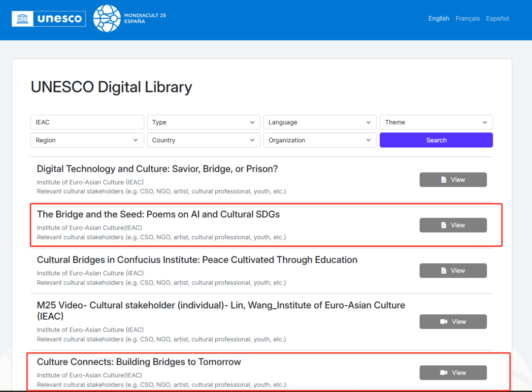The image size is (532, 392).
Task: Click document icon for Cultural Bridges in Confucius Institute
Action: [x=444, y=270]
